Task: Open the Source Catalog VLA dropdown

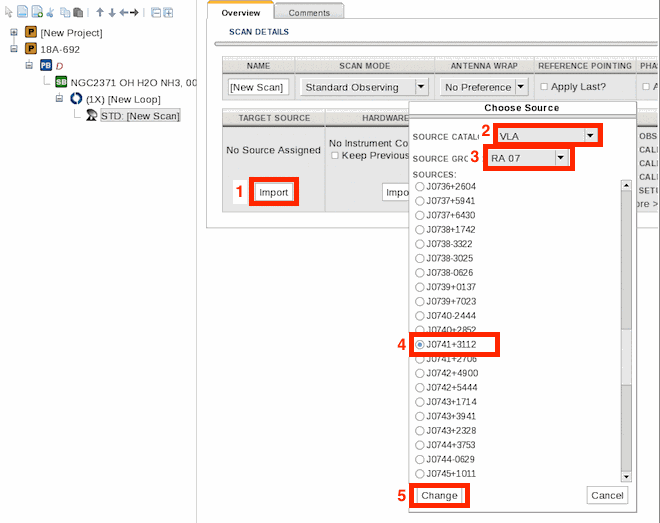Action: [x=590, y=135]
